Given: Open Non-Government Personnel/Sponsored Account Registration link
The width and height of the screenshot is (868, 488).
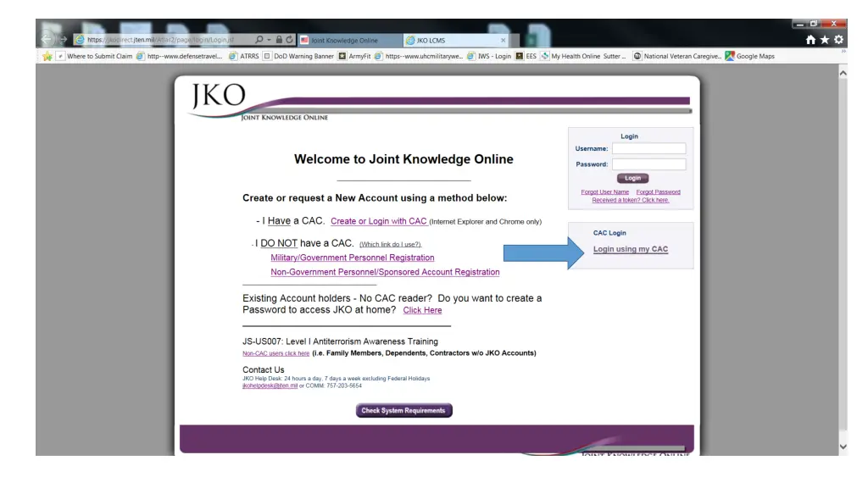Looking at the screenshot, I should [x=385, y=272].
